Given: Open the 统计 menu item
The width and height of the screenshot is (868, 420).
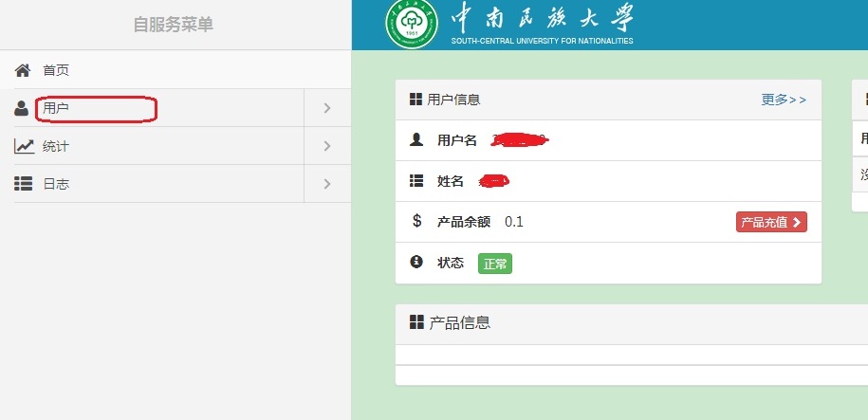Looking at the screenshot, I should pyautogui.click(x=56, y=146).
